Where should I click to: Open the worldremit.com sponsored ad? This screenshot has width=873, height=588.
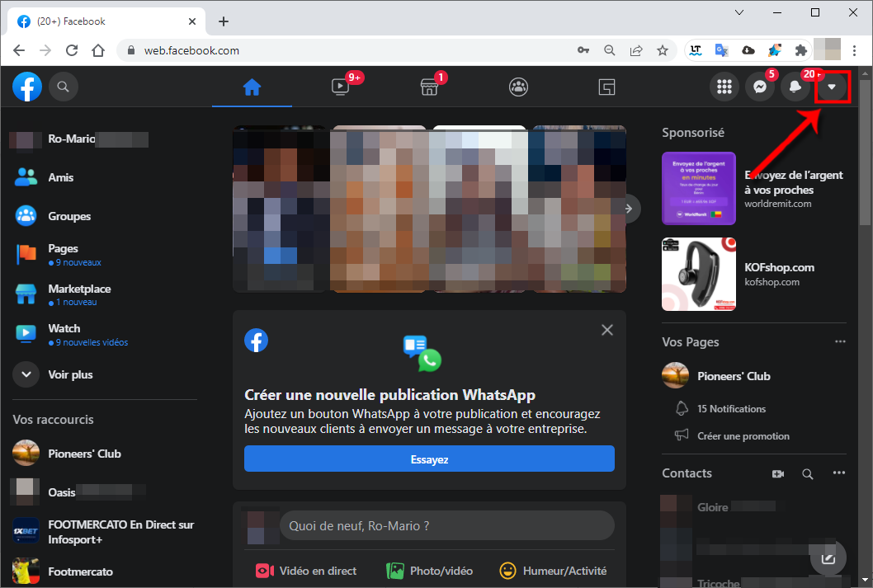[x=754, y=189]
